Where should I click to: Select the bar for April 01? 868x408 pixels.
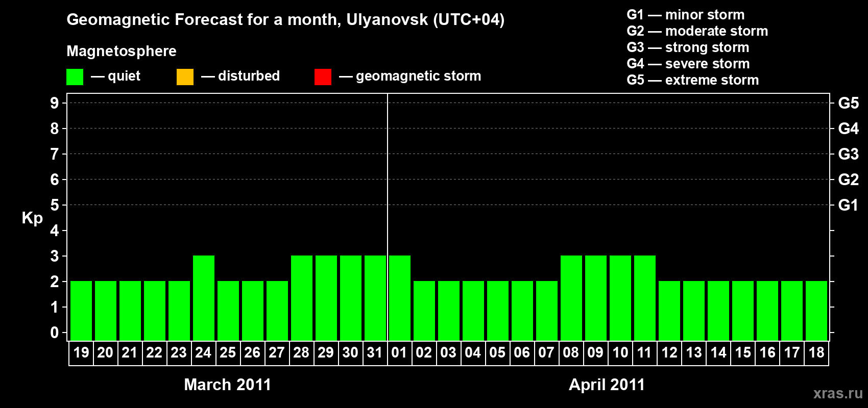coord(400,298)
